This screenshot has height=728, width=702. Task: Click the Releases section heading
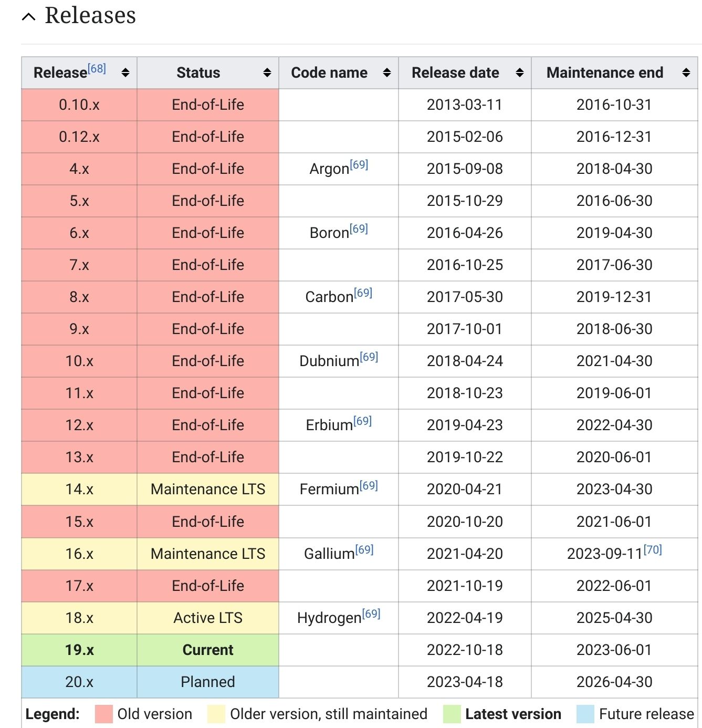(x=90, y=15)
